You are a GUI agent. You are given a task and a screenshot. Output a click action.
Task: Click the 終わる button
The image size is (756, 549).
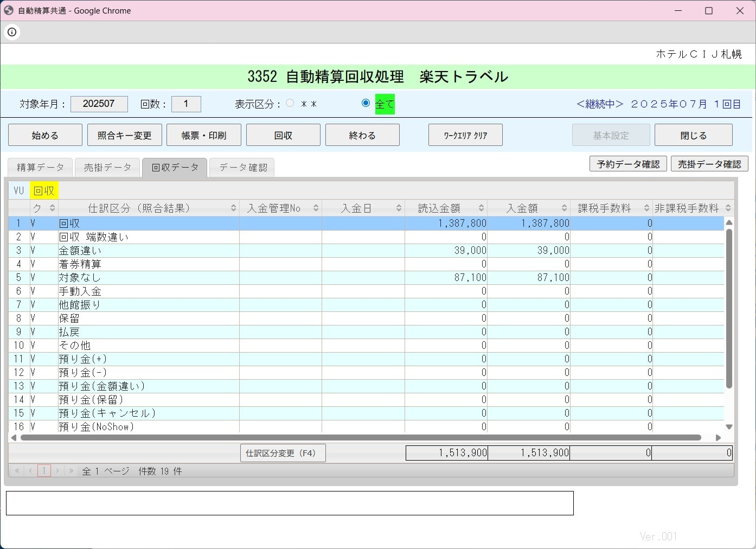point(362,135)
